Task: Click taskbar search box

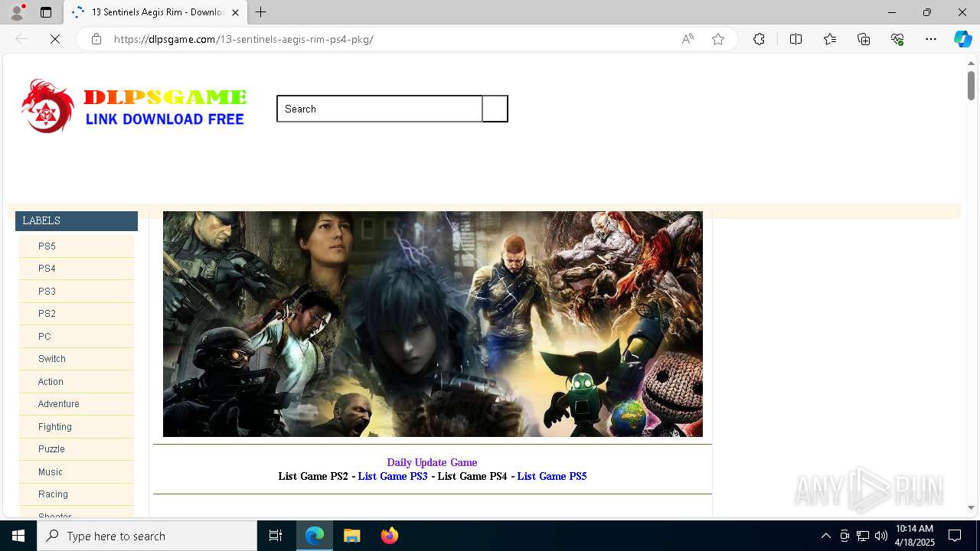Action: [147, 536]
